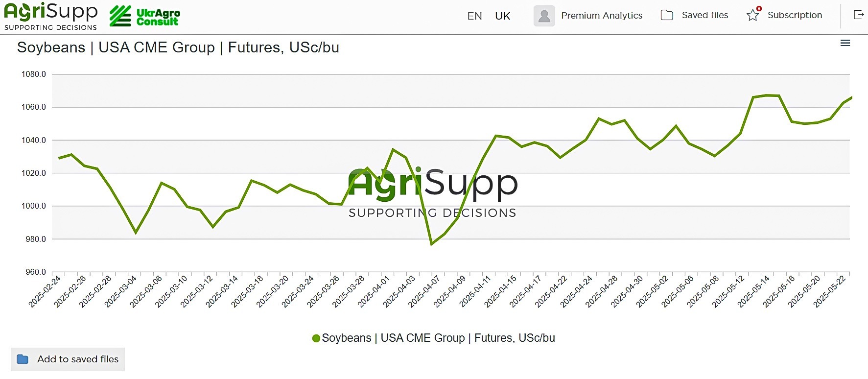Switch language to UK
868x379 pixels.
[502, 16]
